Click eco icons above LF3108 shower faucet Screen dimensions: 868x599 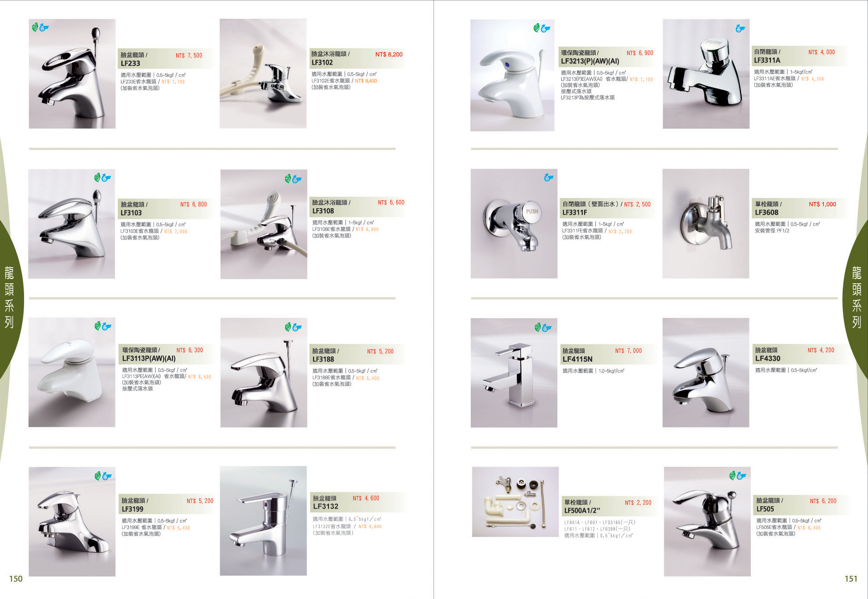293,179
